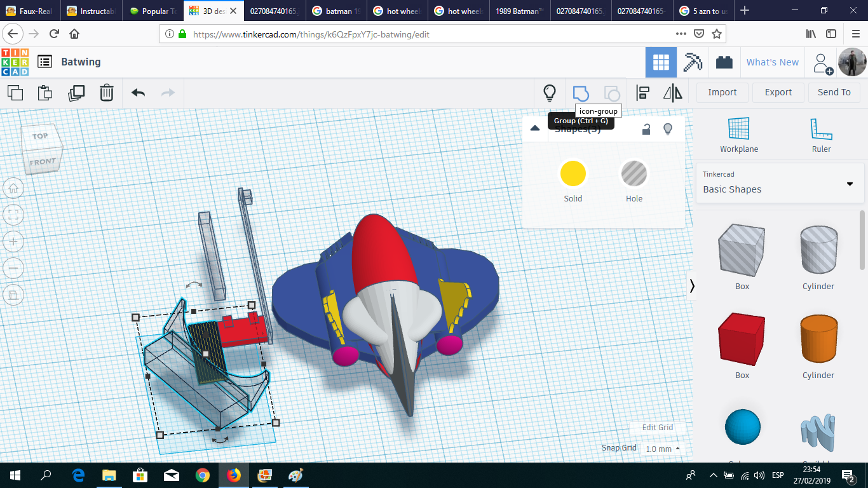868x488 pixels.
Task: Change the Snap Grid value dropdown
Action: point(661,448)
